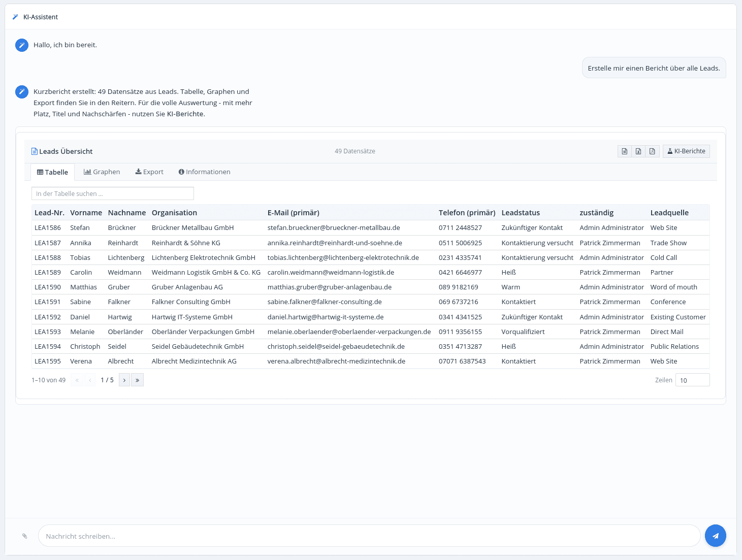The image size is (742, 560).
Task: Click phone number 0421 6646977
Action: (460, 273)
